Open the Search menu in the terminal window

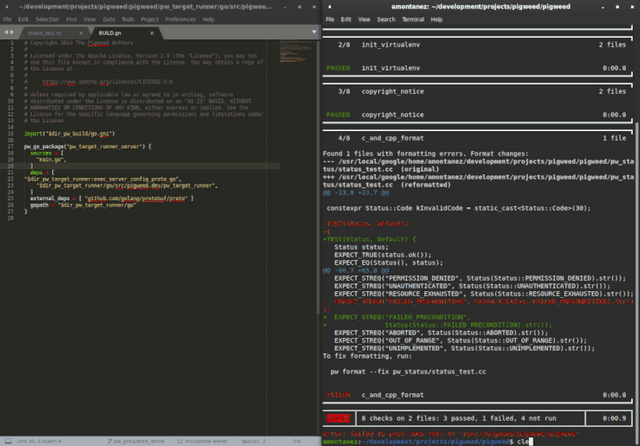[386, 19]
